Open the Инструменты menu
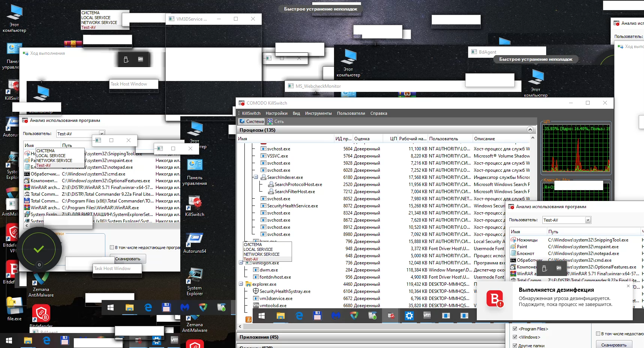 [x=318, y=113]
